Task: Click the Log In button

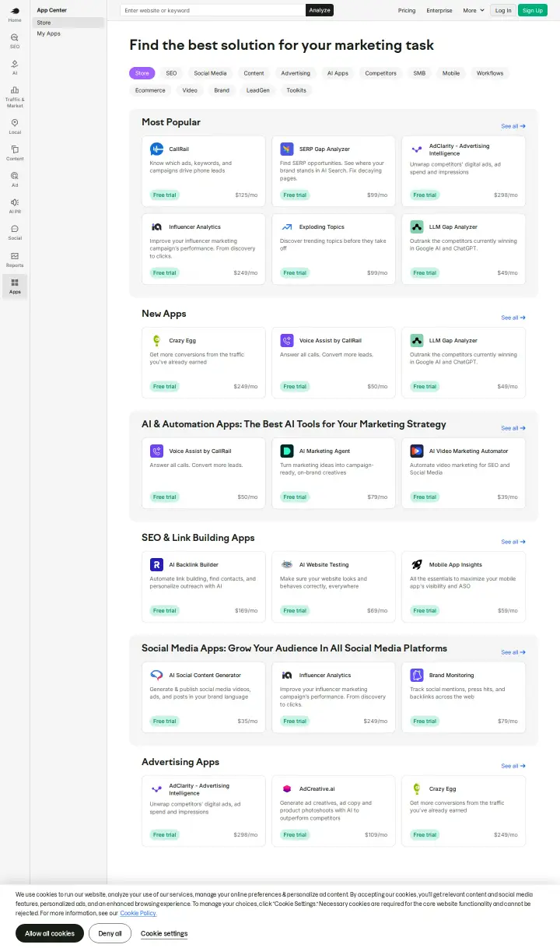Action: click(503, 10)
